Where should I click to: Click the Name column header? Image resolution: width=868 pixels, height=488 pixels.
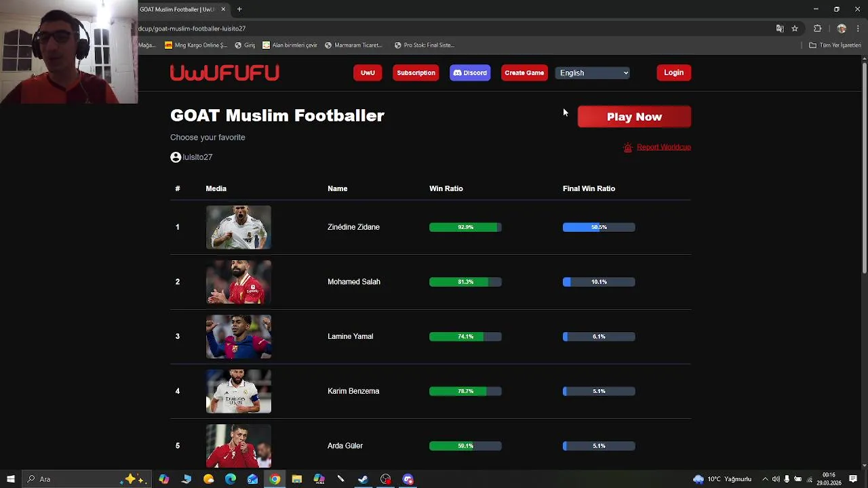pos(337,188)
